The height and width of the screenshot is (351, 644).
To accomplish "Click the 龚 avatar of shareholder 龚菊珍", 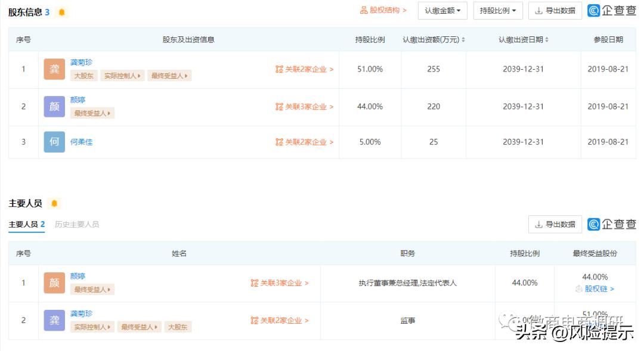I will tap(54, 69).
